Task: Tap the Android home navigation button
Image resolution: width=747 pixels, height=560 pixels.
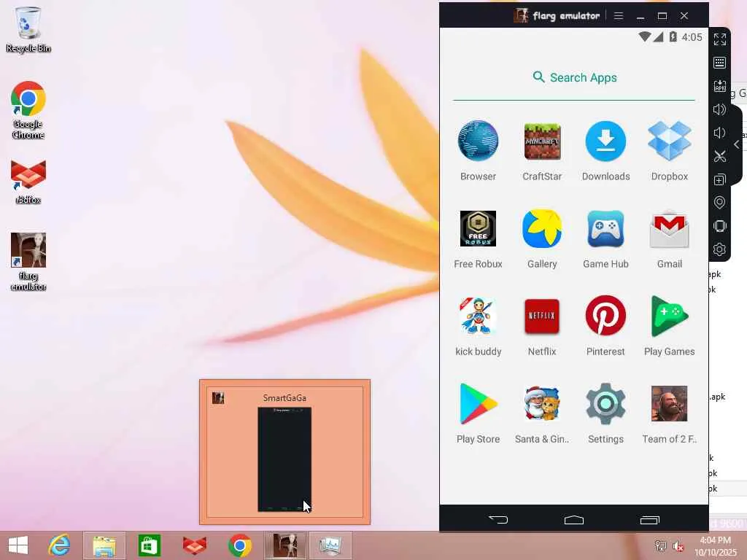Action: tap(574, 519)
